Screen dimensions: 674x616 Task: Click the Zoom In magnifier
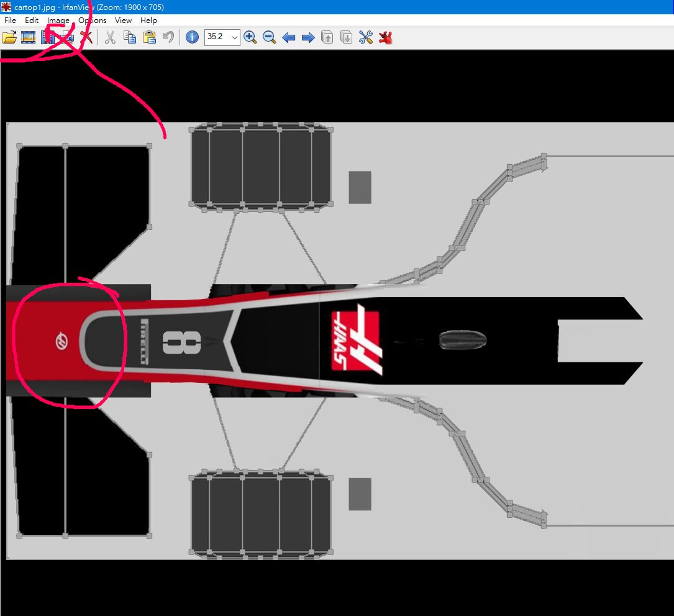tap(250, 38)
